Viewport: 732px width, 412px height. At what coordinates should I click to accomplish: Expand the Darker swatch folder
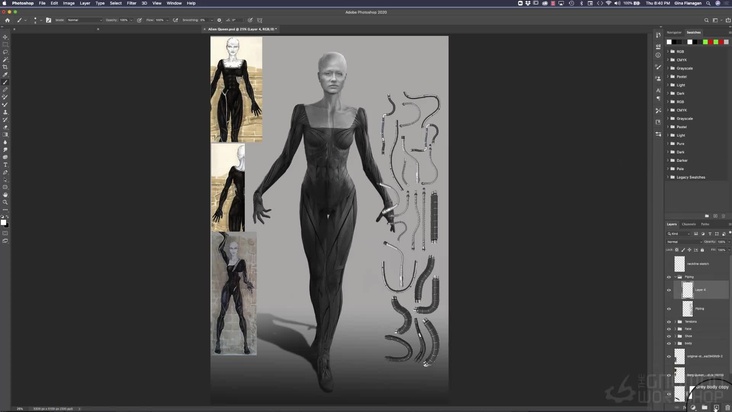[x=668, y=161]
